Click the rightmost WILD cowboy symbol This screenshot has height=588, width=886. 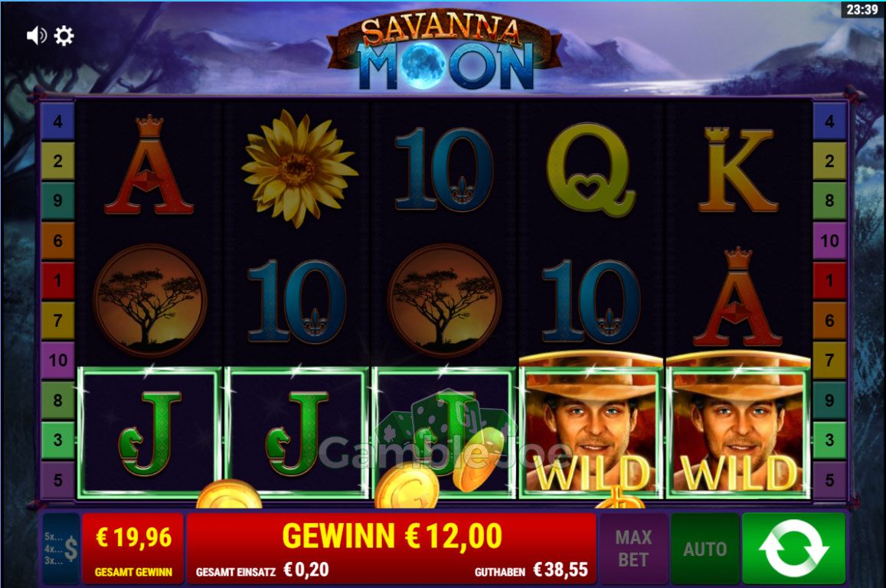[x=738, y=427]
